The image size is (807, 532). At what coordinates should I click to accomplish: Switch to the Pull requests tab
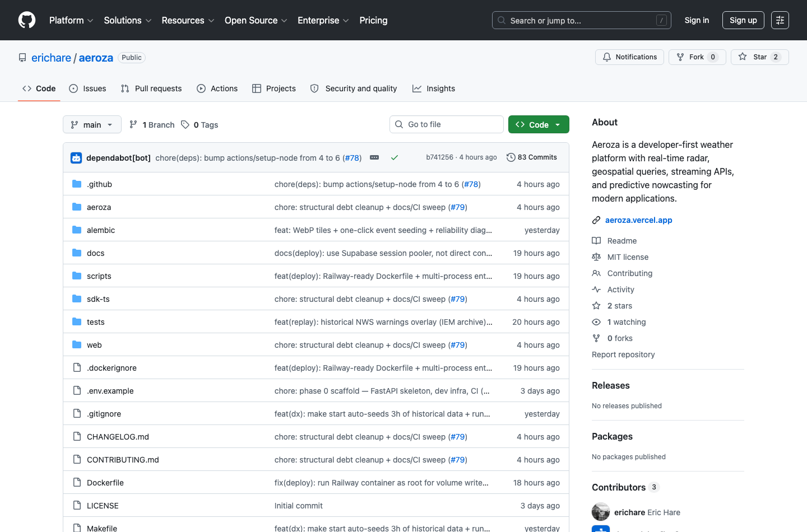(x=151, y=88)
